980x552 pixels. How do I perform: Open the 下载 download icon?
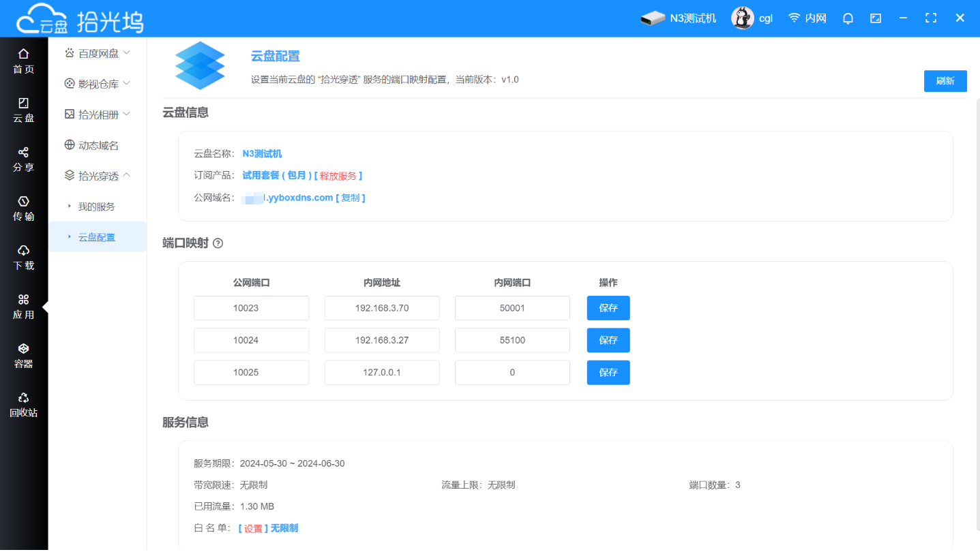click(24, 250)
